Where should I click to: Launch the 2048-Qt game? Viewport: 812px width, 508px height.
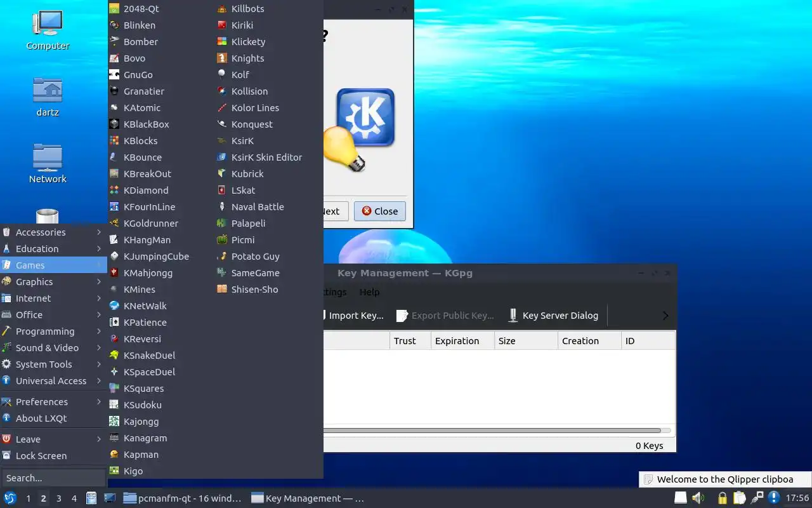[x=162, y=9]
